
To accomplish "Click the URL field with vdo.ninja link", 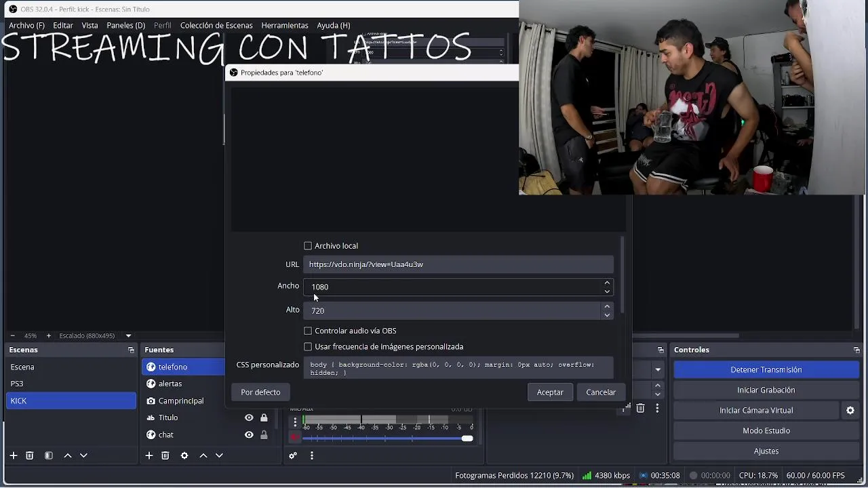I will point(458,264).
